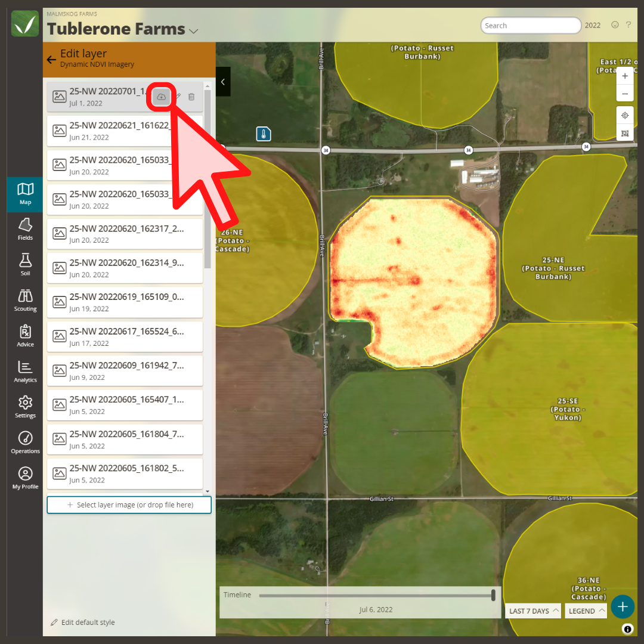This screenshot has height=644, width=644.
Task: Collapse the side panel with the chevron
Action: (x=223, y=82)
